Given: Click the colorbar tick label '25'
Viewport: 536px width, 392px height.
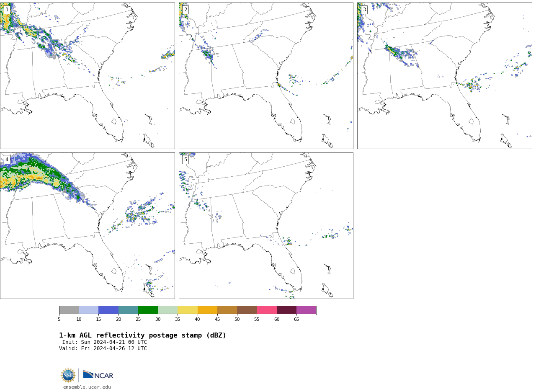Looking at the screenshot, I should (138, 320).
